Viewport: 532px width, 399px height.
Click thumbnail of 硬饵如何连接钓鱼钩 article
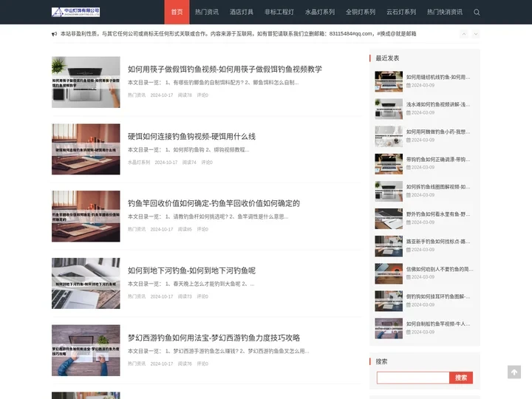tap(86, 149)
